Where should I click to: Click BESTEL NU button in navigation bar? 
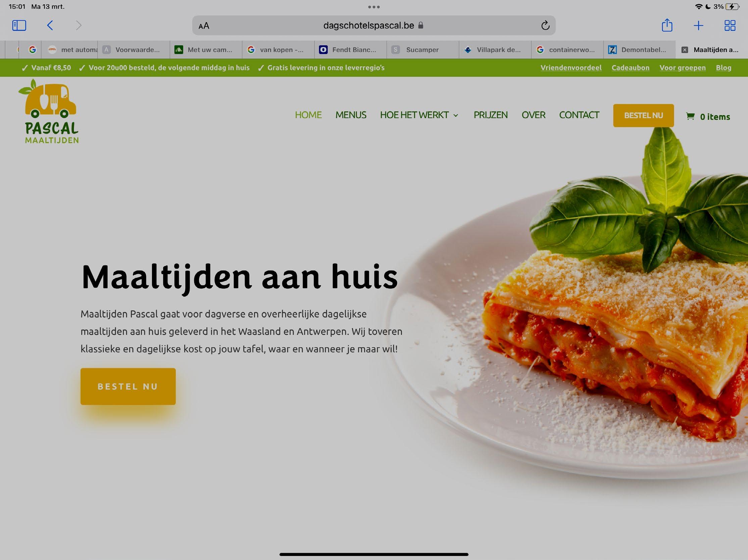click(x=644, y=115)
